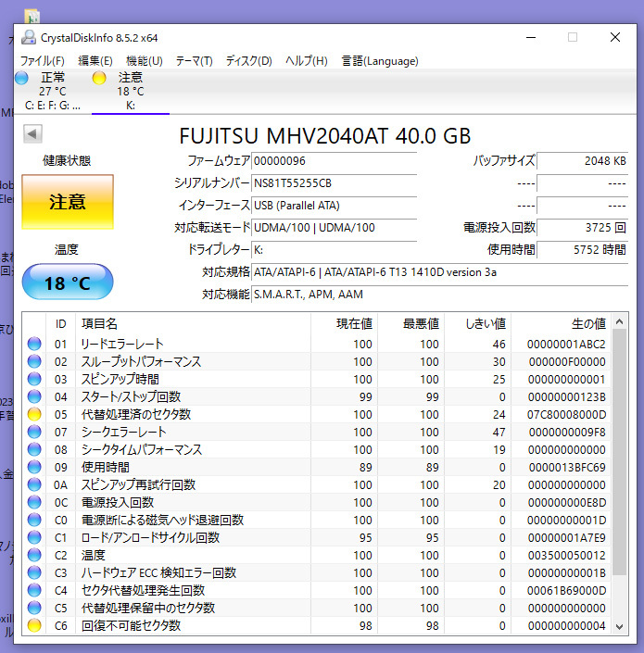
Task: Minimize the CrystalDiskInfo window
Action: (531, 37)
